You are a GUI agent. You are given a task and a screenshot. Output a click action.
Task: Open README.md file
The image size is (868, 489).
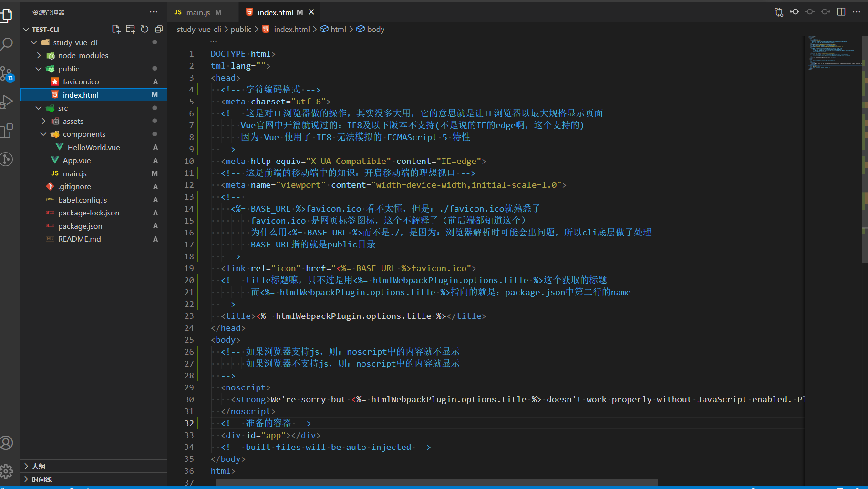click(93, 239)
